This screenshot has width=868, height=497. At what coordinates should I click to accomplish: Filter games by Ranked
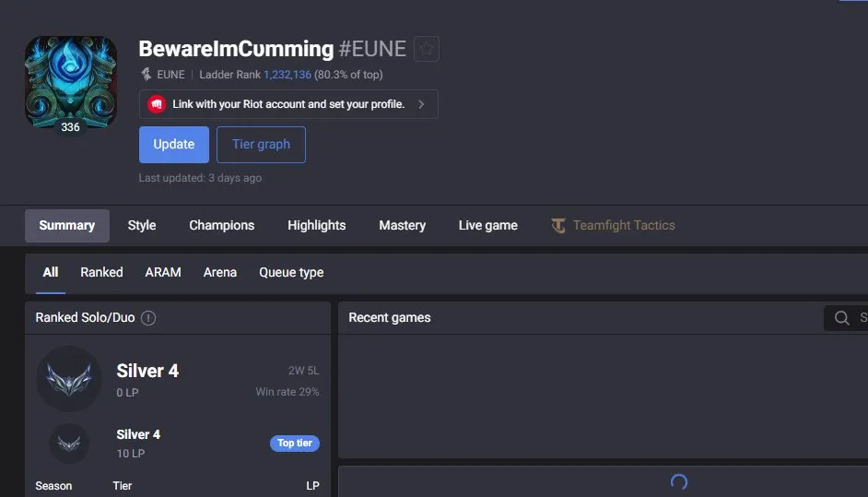click(101, 273)
